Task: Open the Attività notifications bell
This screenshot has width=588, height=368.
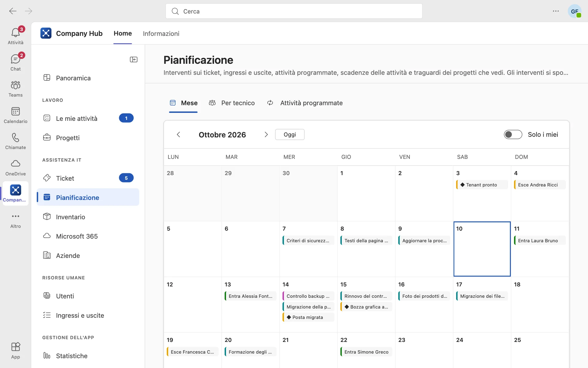Action: (16, 36)
